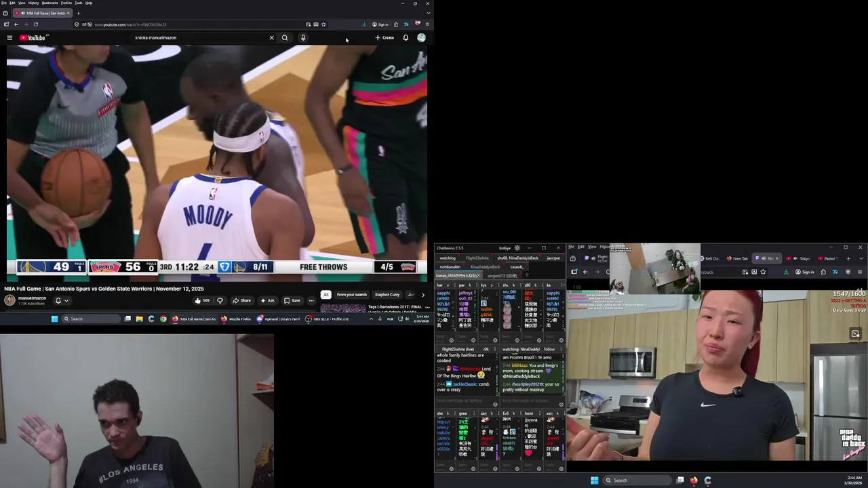Screen dimensions: 868x488
Task: Like the video (thumbs up 109)
Action: (x=202, y=301)
